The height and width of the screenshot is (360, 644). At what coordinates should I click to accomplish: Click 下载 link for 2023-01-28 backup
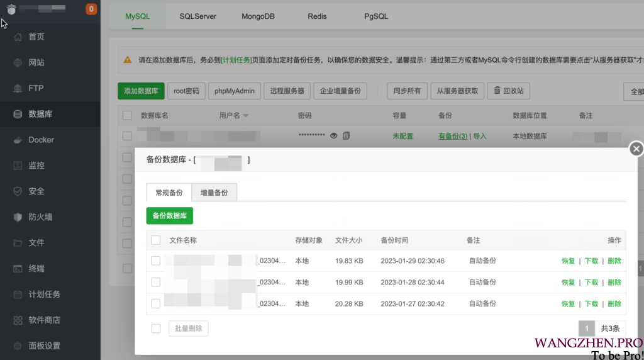[591, 283]
